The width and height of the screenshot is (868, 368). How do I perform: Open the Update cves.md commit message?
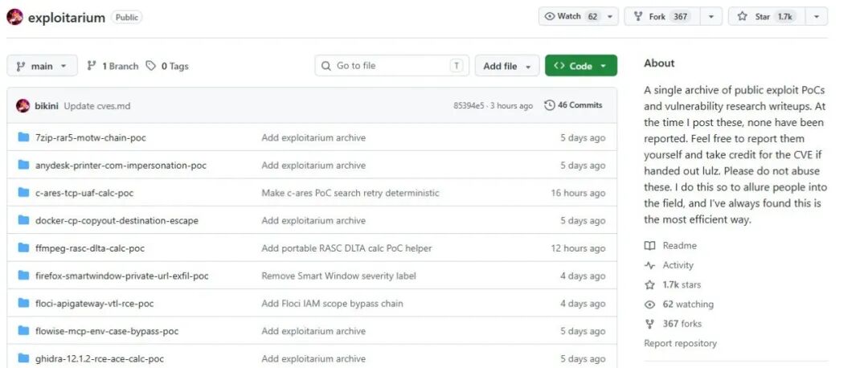(x=97, y=106)
